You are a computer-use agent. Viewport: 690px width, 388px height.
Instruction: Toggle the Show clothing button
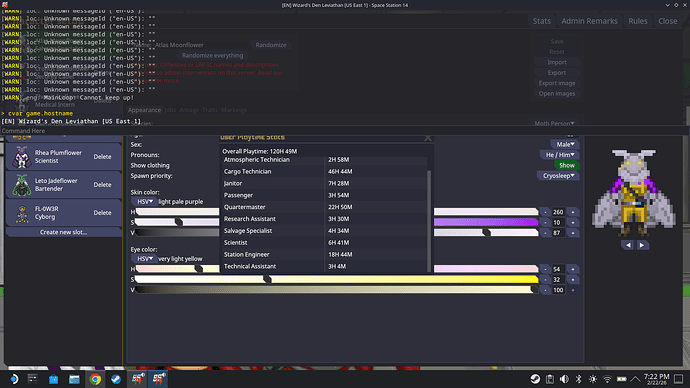pos(567,165)
